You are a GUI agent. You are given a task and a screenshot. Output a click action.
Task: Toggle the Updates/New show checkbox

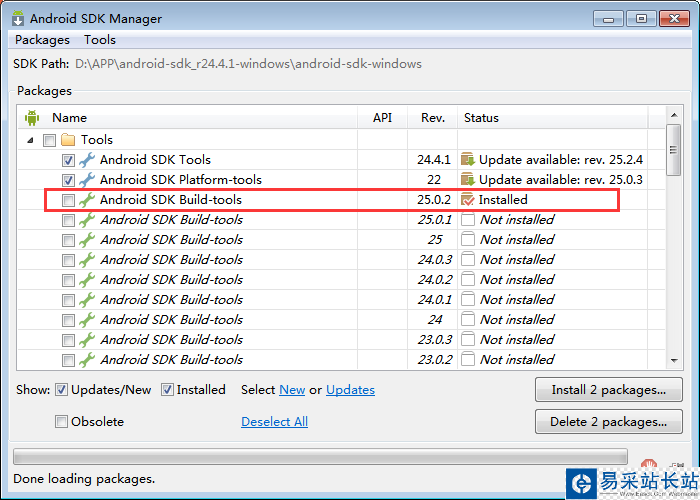pyautogui.click(x=61, y=390)
